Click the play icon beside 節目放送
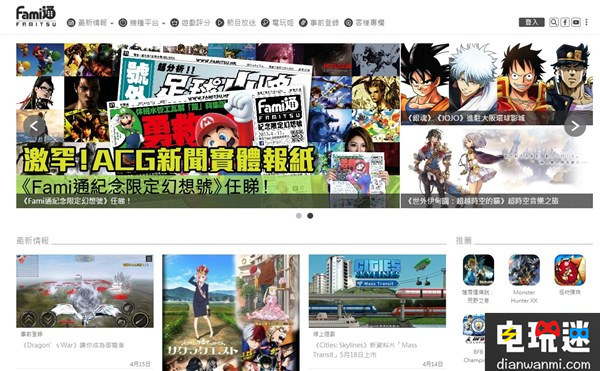 point(220,23)
